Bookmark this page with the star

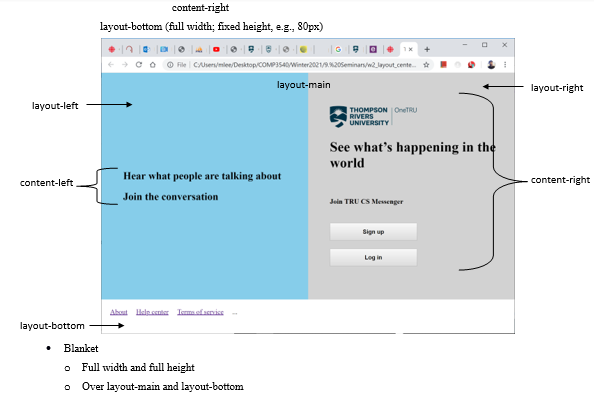click(426, 65)
